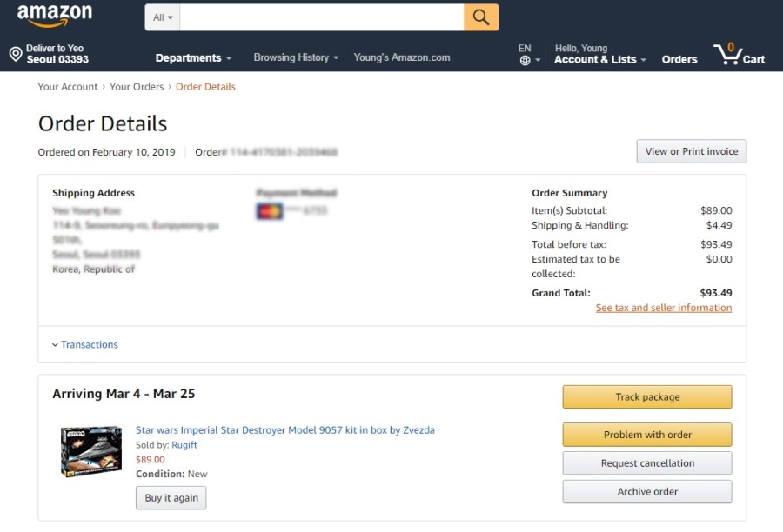783x532 pixels.
Task: Click the Amazon logo
Action: [x=54, y=17]
